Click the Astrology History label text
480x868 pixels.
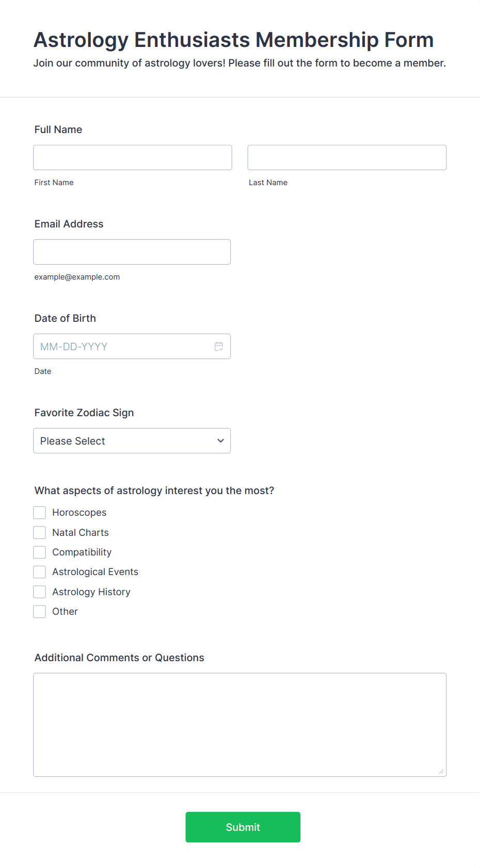tap(91, 592)
